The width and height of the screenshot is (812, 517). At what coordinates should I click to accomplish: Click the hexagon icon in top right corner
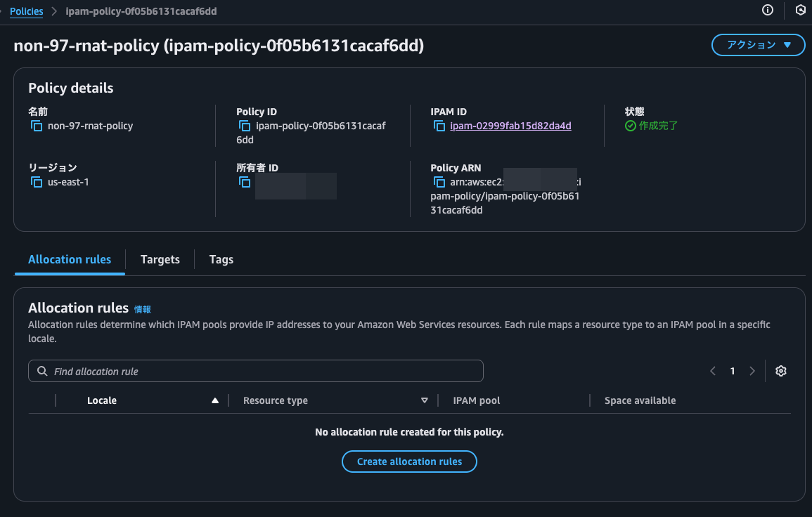click(800, 10)
